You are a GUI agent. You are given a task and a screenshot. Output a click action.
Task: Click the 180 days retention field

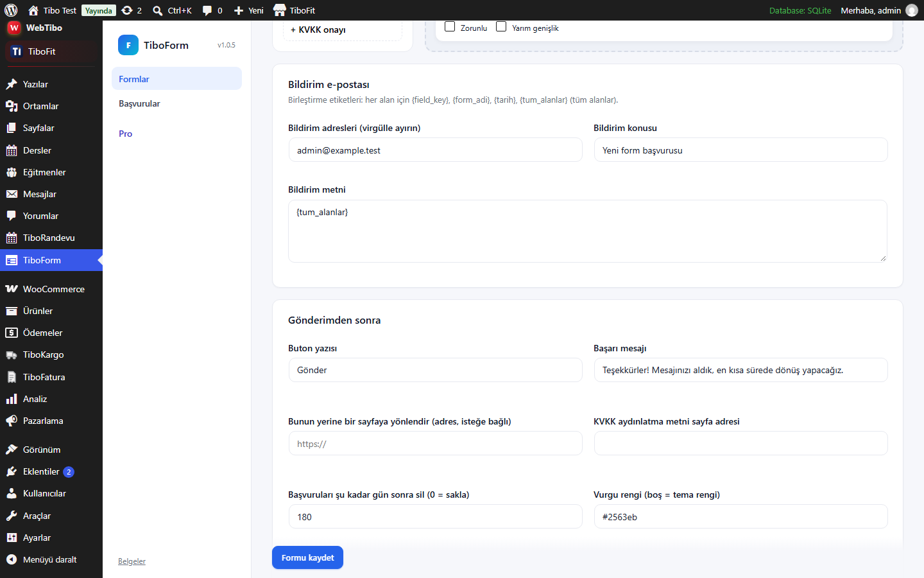point(435,516)
